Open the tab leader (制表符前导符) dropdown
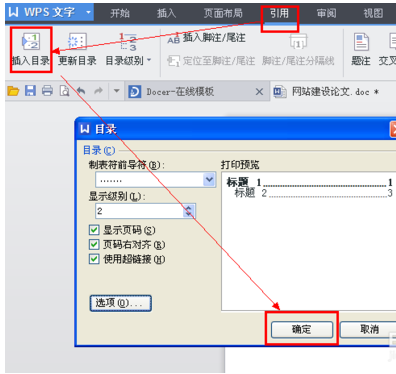The height and width of the screenshot is (374, 396). (x=209, y=180)
